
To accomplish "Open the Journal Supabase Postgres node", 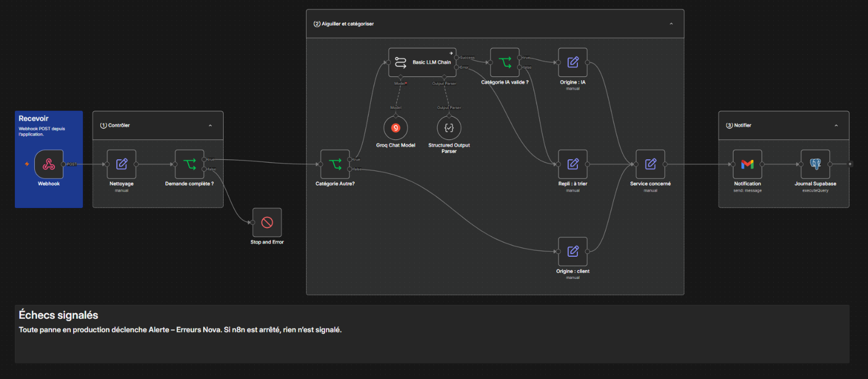I will tap(815, 164).
